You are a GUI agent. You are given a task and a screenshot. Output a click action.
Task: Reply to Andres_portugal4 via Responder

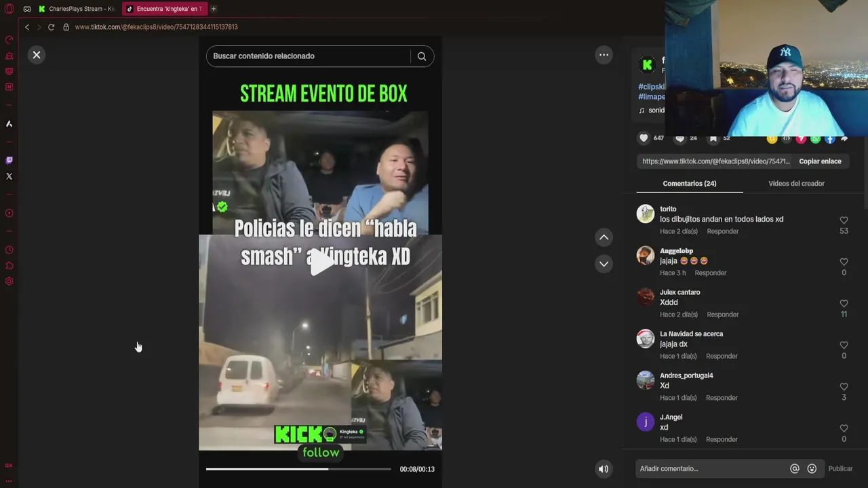coord(722,398)
